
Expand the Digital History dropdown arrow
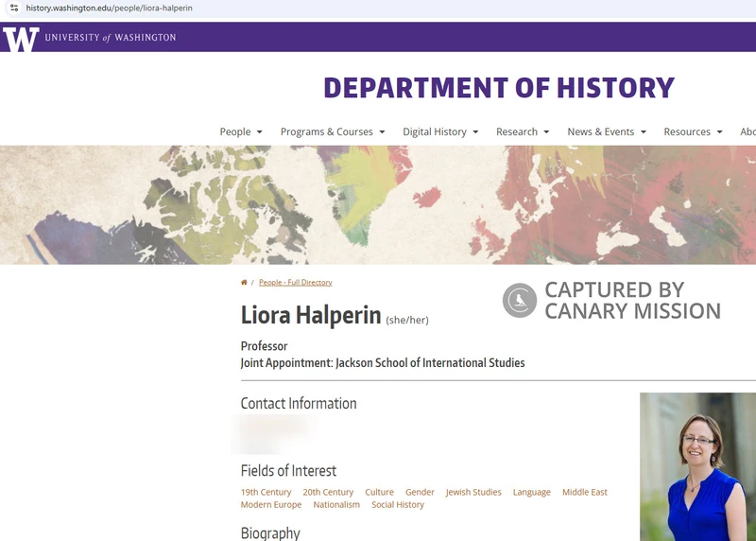(475, 132)
